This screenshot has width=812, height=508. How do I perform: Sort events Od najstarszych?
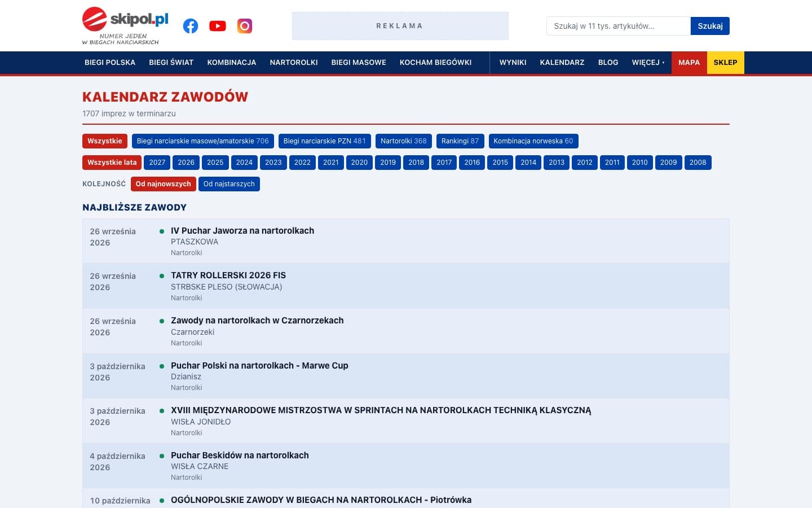[229, 184]
